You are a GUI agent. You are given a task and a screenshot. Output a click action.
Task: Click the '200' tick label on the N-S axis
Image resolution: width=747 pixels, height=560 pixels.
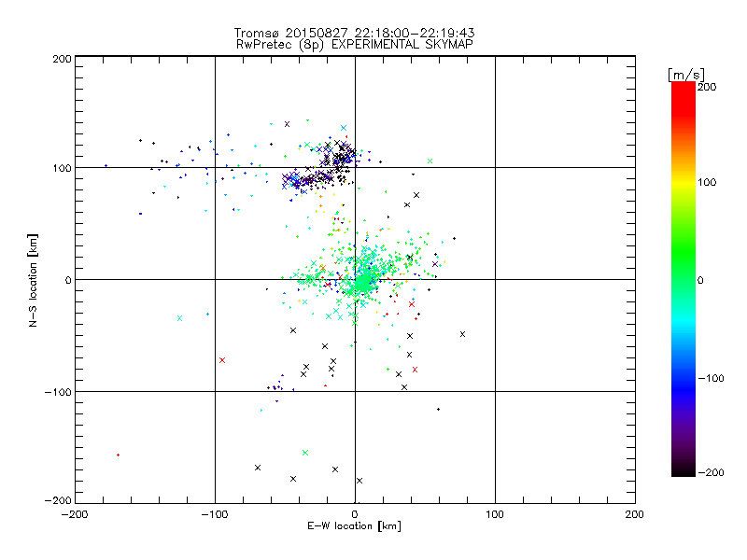[62, 59]
